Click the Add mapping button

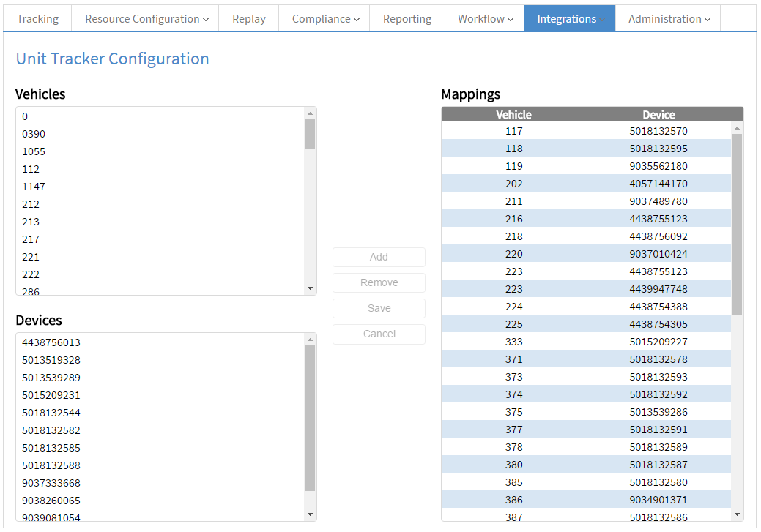[x=379, y=257]
